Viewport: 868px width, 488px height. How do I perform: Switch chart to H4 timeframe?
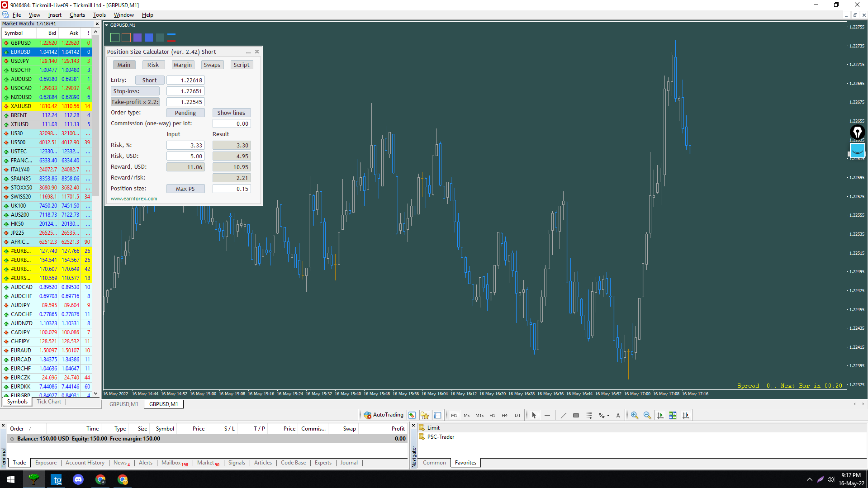505,415
